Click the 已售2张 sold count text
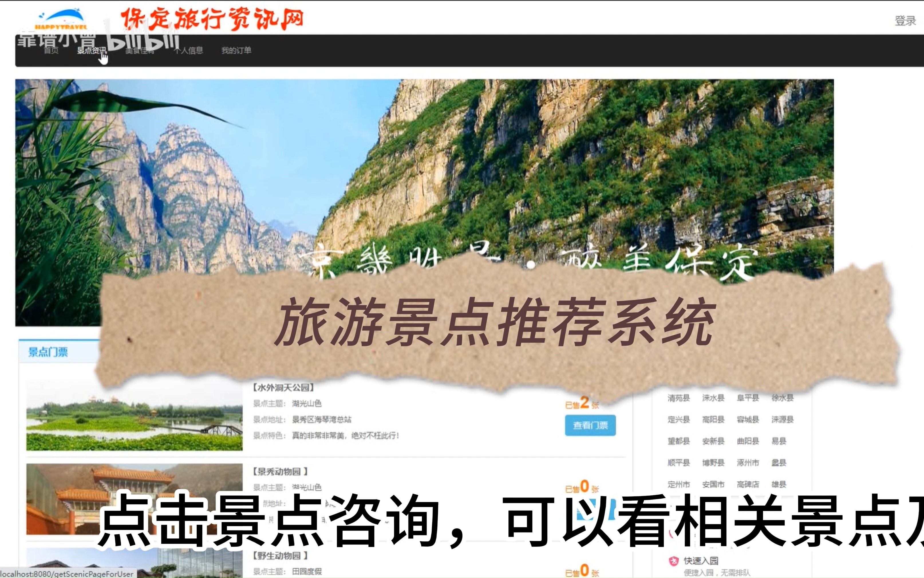The image size is (924, 578). [x=582, y=403]
